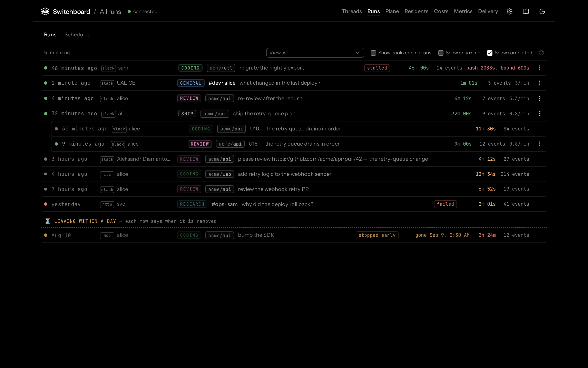Click the green connected status dot

click(129, 11)
